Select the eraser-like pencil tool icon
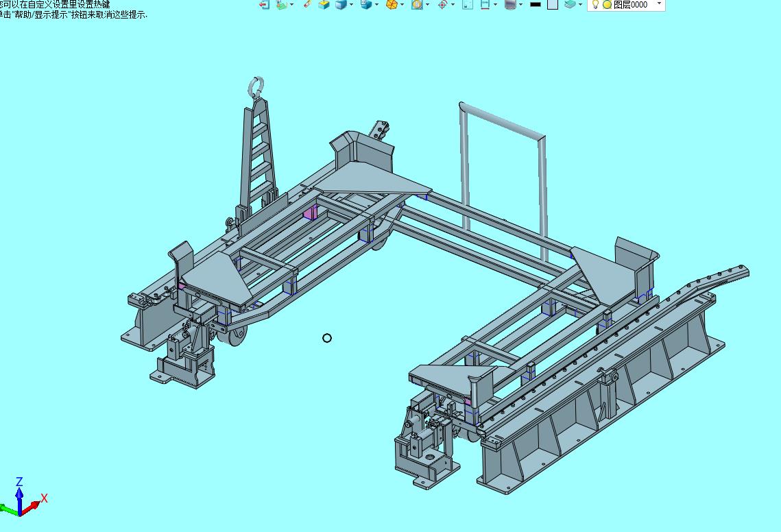 pyautogui.click(x=307, y=4)
